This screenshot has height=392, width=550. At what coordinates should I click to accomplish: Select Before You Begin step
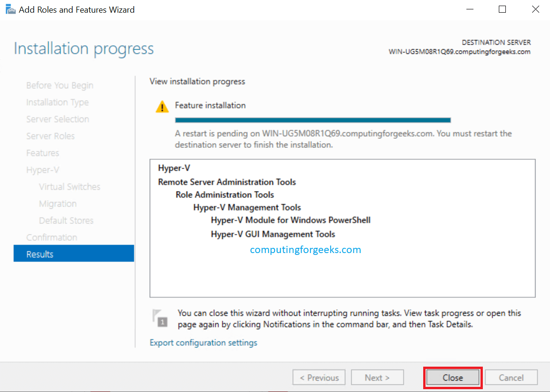tap(60, 85)
